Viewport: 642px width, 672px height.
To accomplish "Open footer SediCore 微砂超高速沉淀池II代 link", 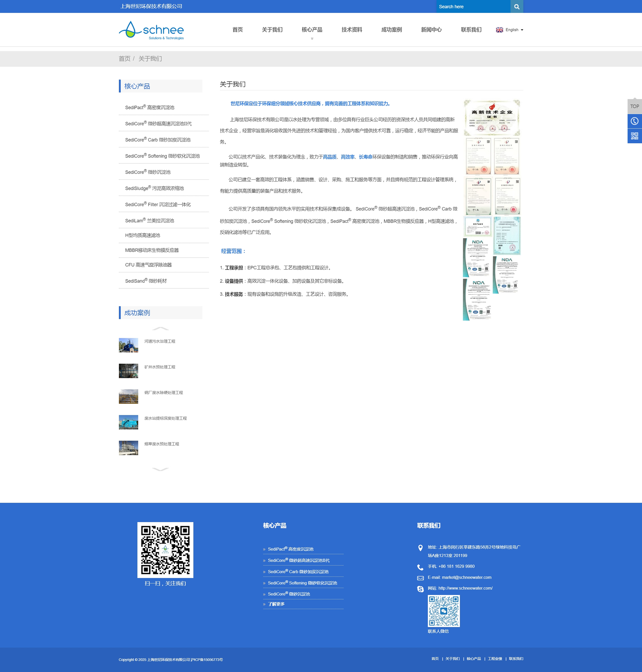I will [x=299, y=560].
